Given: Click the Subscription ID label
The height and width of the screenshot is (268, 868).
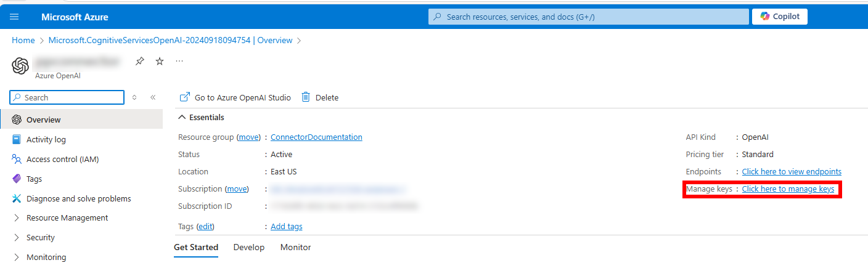Looking at the screenshot, I should [204, 206].
